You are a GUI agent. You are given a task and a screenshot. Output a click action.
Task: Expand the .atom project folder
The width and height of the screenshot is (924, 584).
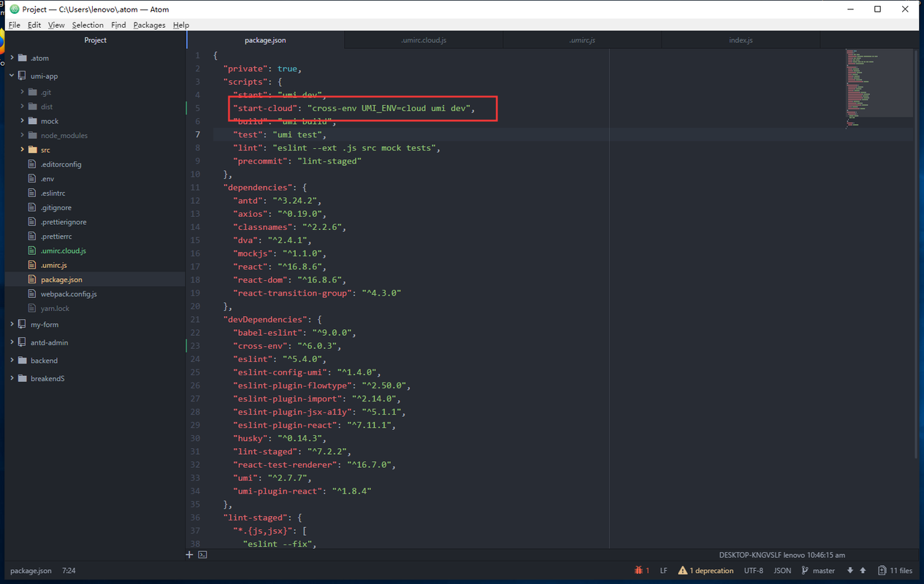point(12,58)
